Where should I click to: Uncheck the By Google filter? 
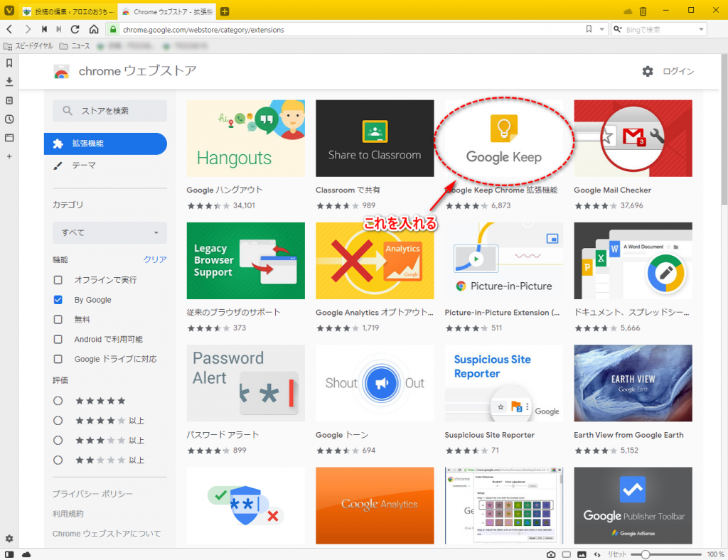point(58,300)
